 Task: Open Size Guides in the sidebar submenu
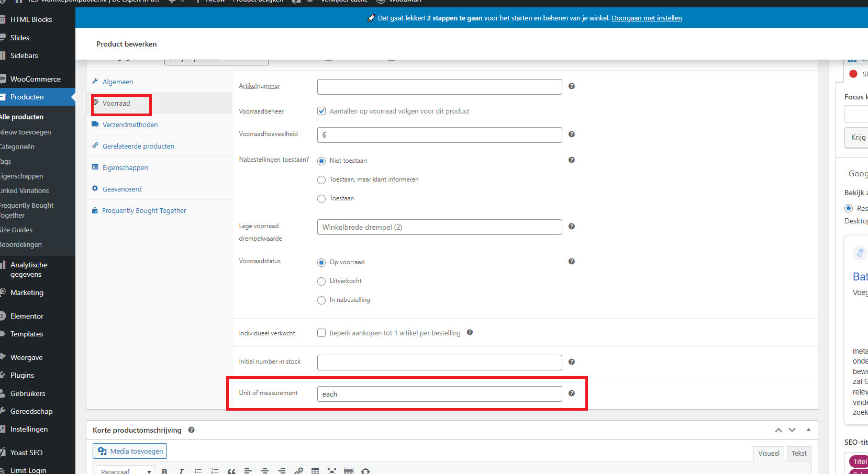click(x=16, y=230)
